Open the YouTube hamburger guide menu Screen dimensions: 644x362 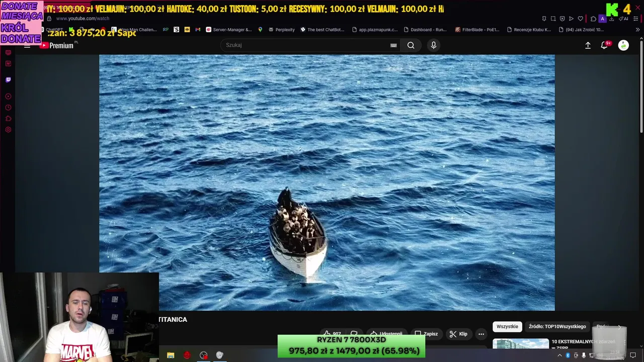coord(27,46)
